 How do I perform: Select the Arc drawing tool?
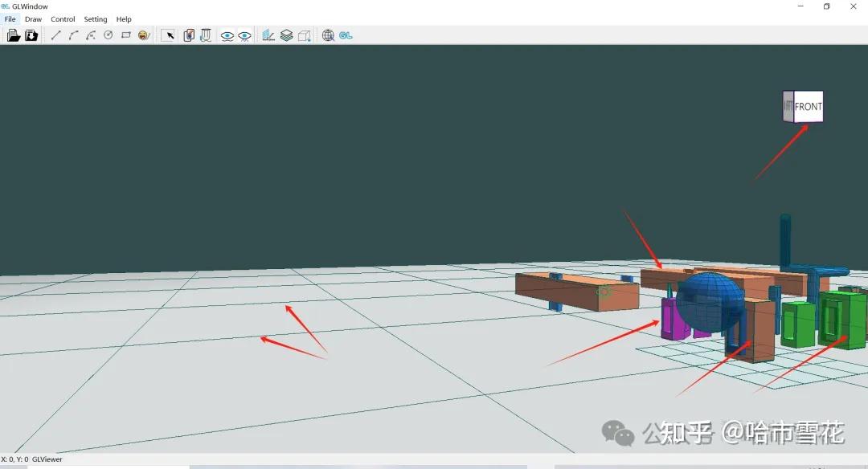click(72, 35)
